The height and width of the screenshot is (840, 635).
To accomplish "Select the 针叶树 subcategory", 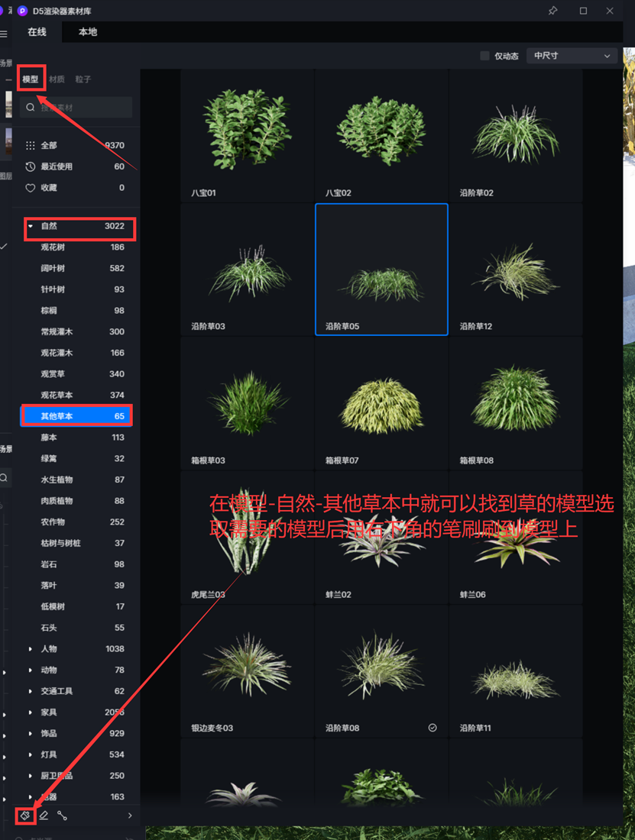I will (76, 289).
